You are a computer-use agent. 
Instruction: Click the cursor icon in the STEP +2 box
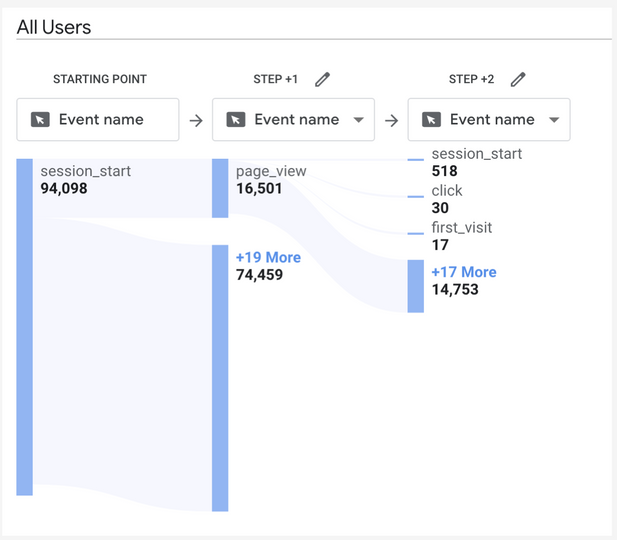coord(431,120)
